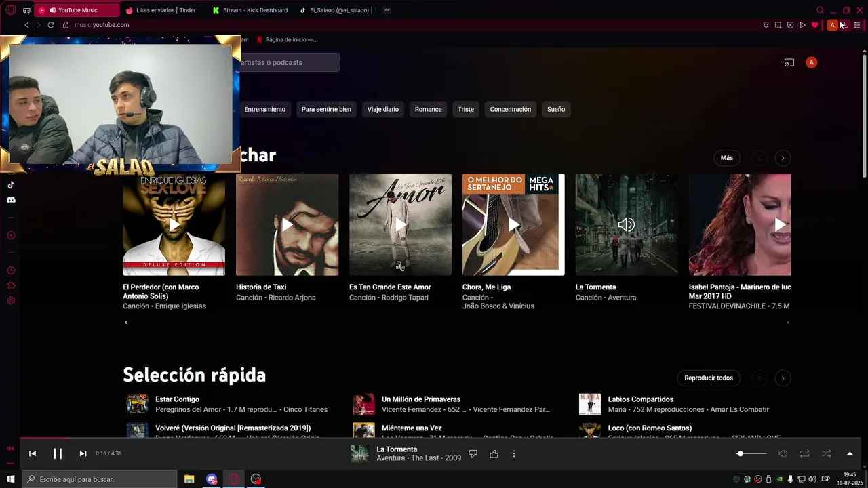Select the Viaje diario chip
868x488 pixels.
pyautogui.click(x=383, y=109)
